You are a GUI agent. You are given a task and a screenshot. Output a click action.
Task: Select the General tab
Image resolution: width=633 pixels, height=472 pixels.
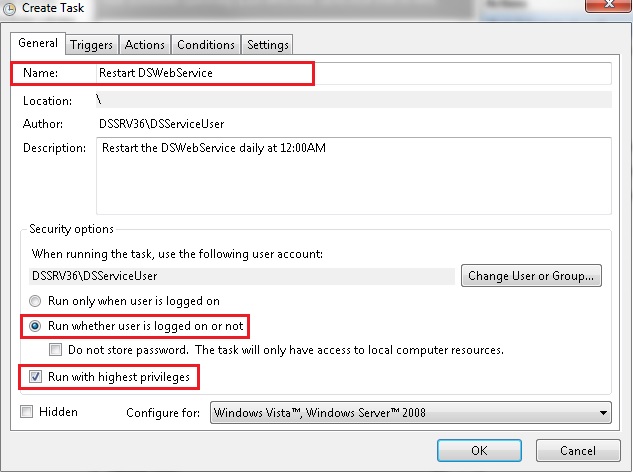tap(38, 43)
